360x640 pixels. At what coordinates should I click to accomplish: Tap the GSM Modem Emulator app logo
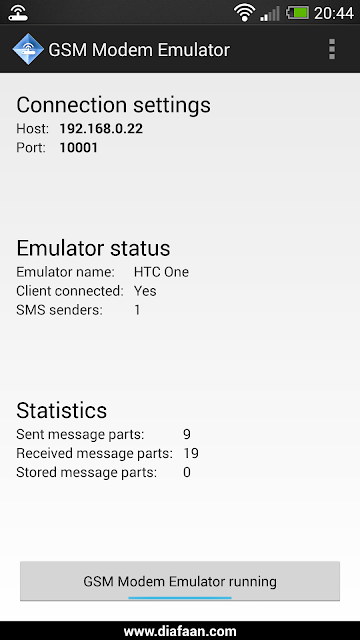pos(28,49)
